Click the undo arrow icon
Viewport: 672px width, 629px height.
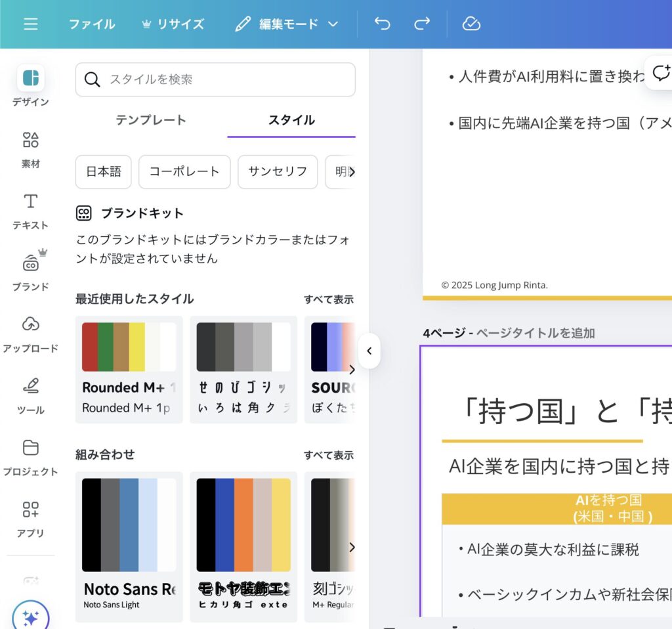click(x=382, y=24)
